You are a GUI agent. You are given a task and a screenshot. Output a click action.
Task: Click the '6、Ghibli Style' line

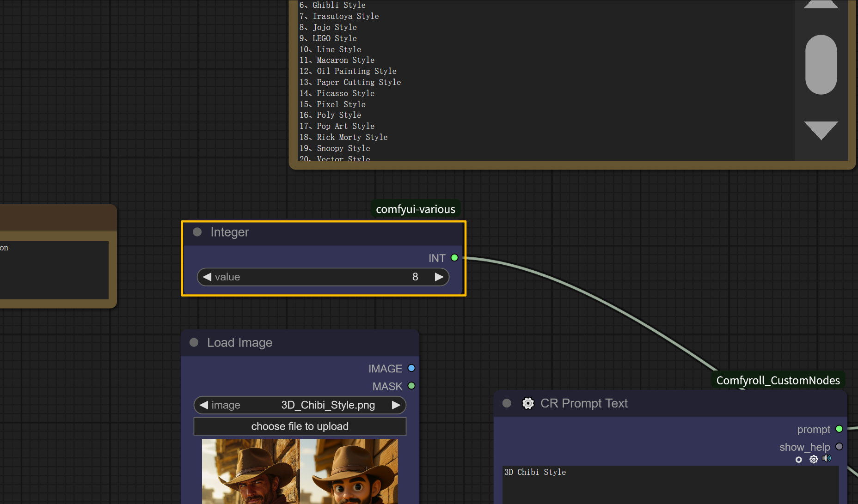(x=332, y=5)
